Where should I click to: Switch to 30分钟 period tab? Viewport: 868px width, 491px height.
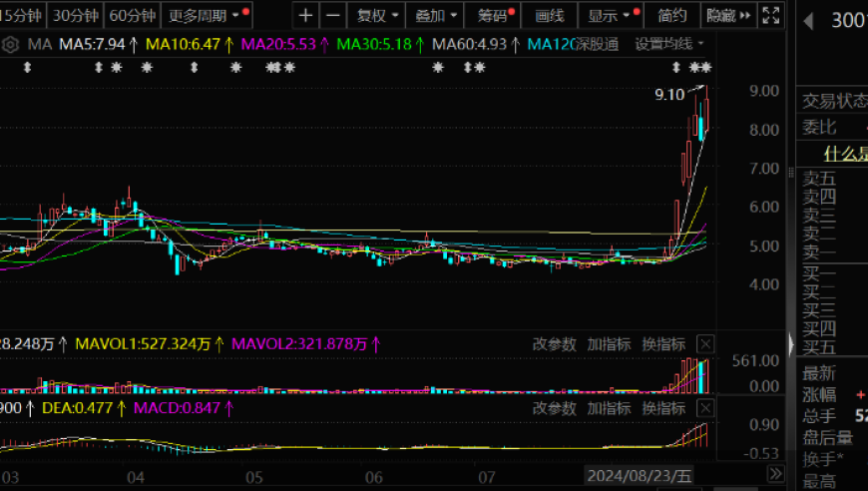coord(76,15)
